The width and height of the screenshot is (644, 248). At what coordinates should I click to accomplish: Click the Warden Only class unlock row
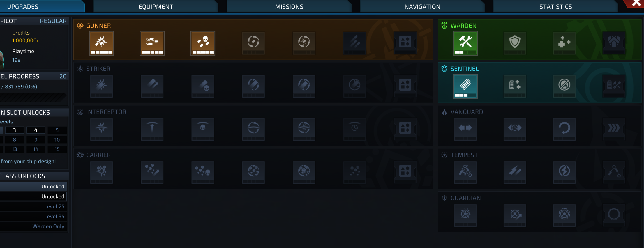pyautogui.click(x=33, y=226)
